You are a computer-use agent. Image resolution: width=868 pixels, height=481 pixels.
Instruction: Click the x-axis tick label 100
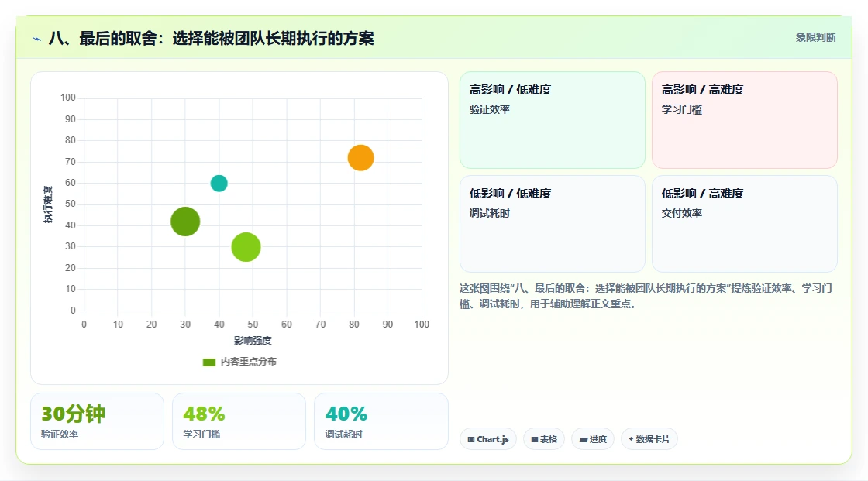click(422, 325)
